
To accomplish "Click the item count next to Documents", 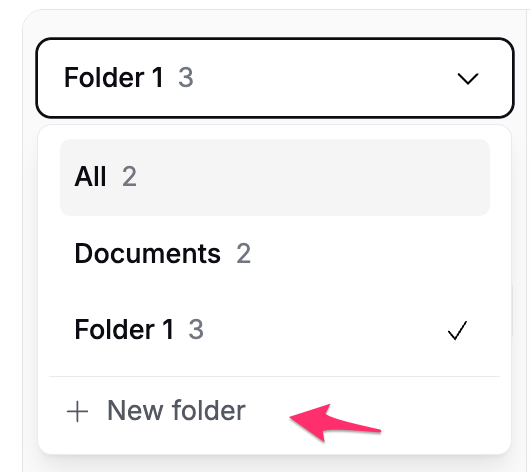I will click(x=243, y=253).
